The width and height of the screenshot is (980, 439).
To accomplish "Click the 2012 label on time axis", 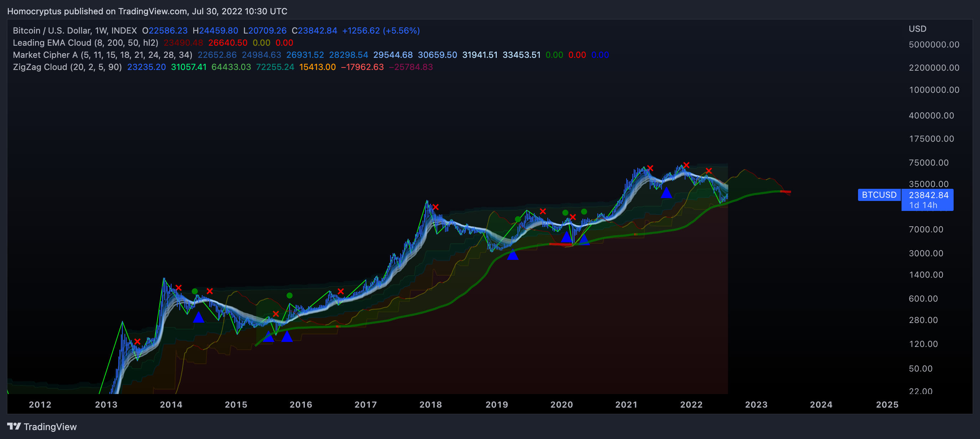I will [40, 404].
